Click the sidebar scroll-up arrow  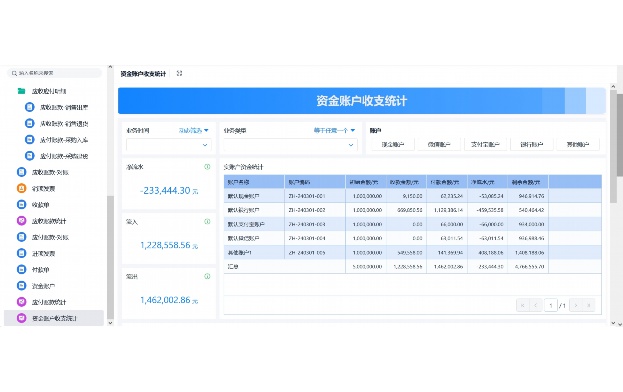click(110, 68)
